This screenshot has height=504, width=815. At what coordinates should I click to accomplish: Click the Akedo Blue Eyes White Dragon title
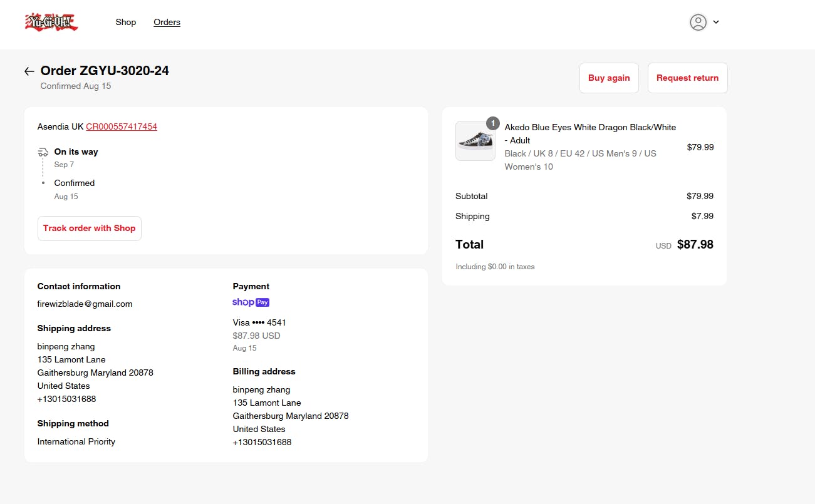[590, 133]
